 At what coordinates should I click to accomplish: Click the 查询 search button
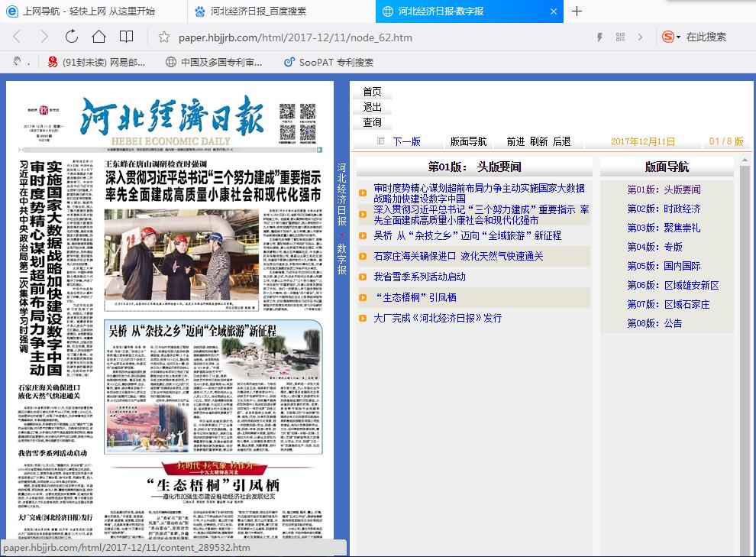(x=372, y=122)
